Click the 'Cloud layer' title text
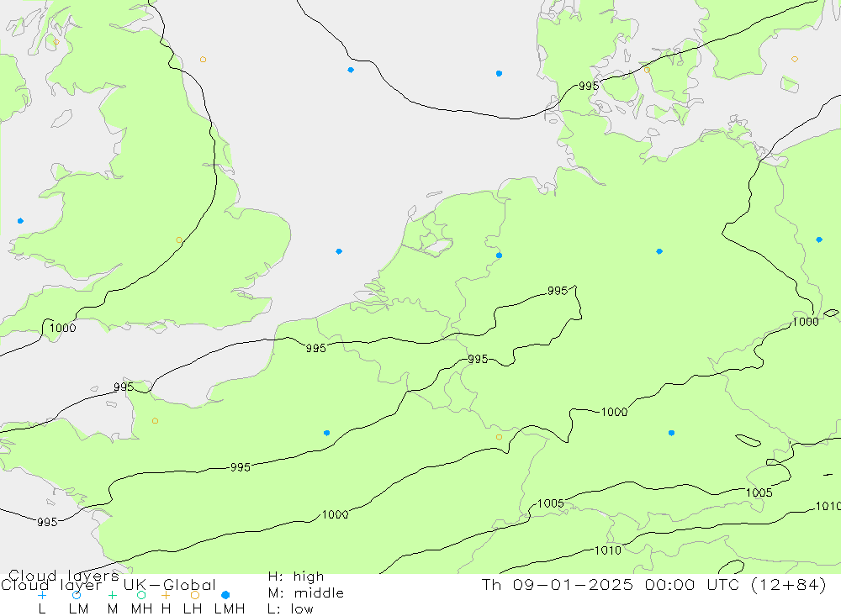841x616 pixels. click(x=51, y=585)
